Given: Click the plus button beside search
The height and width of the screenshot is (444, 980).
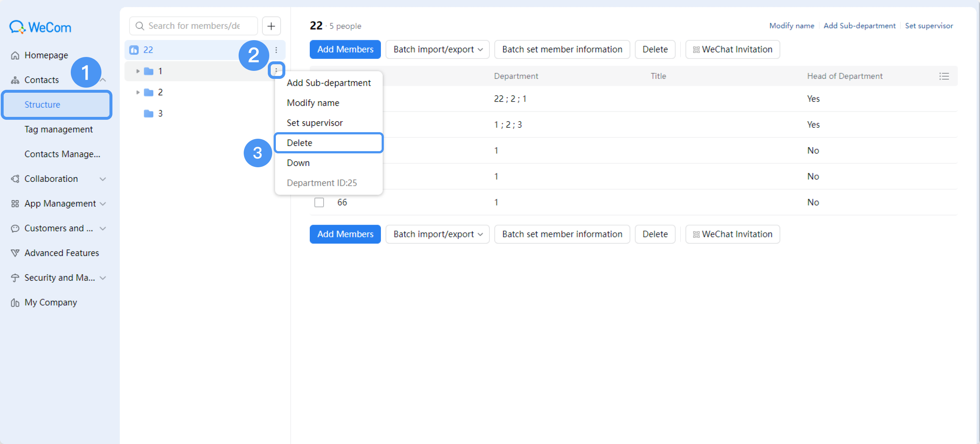Looking at the screenshot, I should (271, 26).
